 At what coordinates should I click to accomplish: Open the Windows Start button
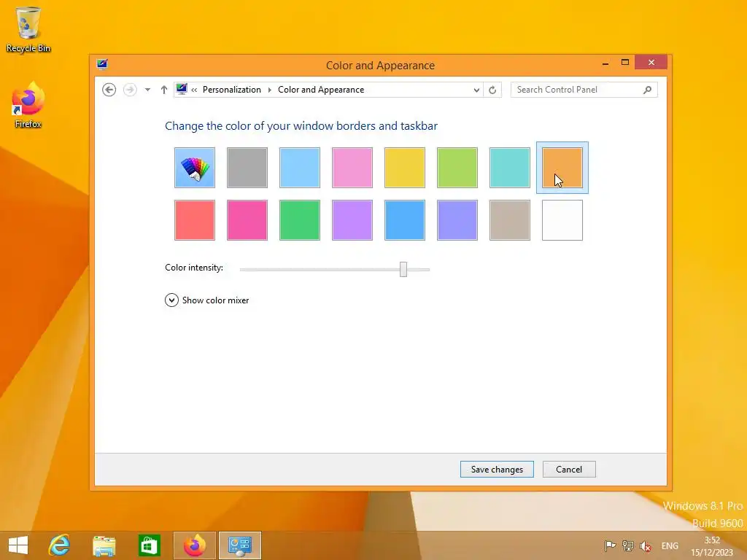[x=18, y=545]
